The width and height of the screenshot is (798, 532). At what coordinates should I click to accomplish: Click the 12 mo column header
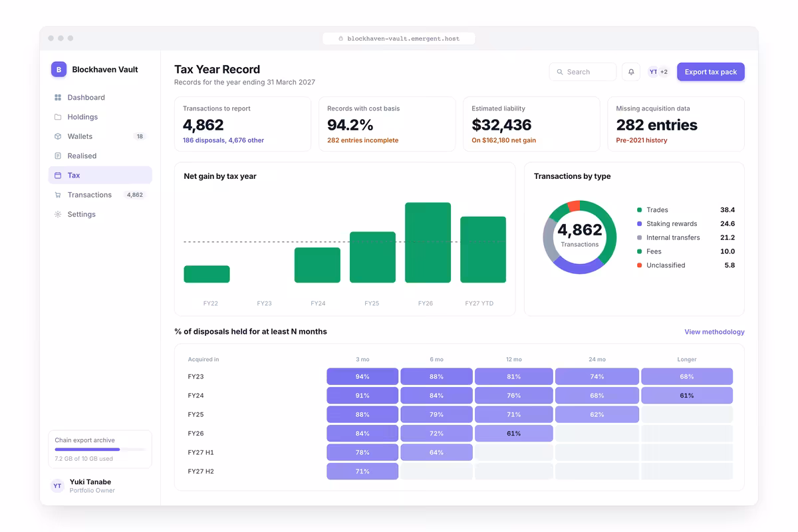click(x=513, y=360)
